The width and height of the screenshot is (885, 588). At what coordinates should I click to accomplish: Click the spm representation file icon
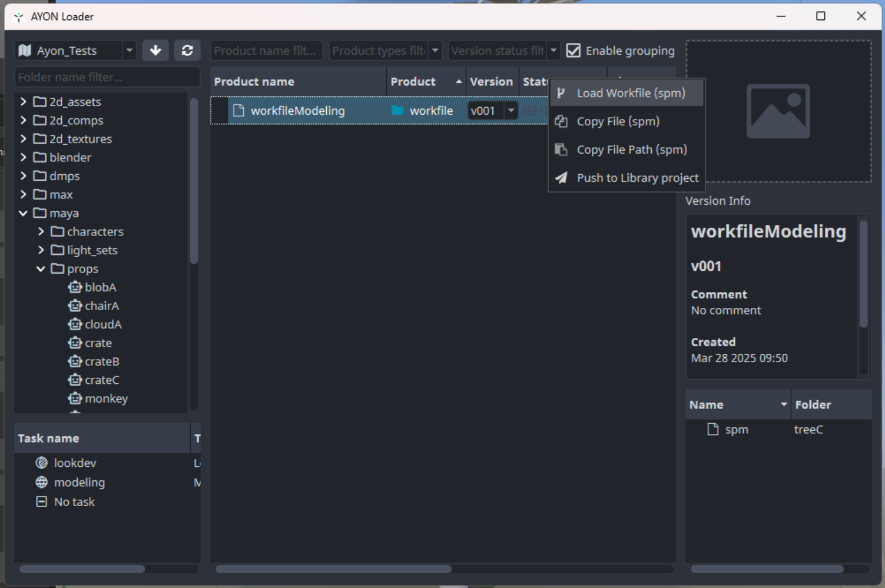click(x=713, y=429)
